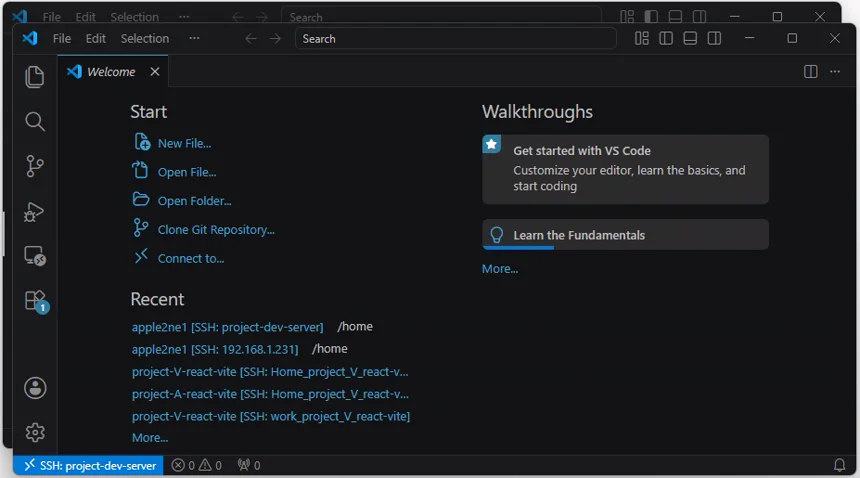Screen dimensions: 860x478
Task: Open Customize Layout icon in back window
Action: pyautogui.click(x=627, y=16)
